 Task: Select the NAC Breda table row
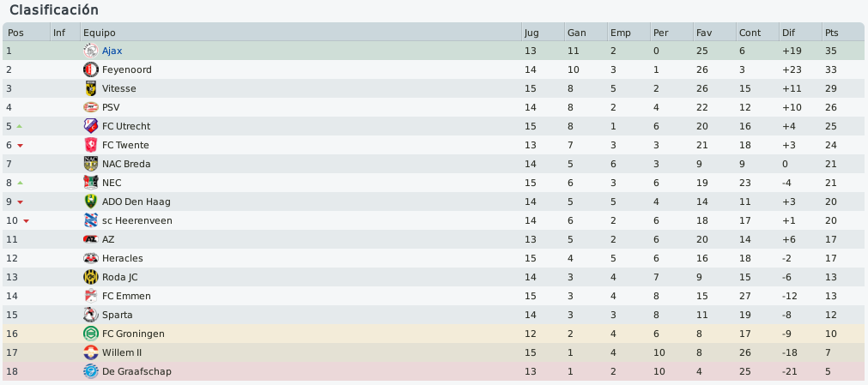click(x=434, y=164)
